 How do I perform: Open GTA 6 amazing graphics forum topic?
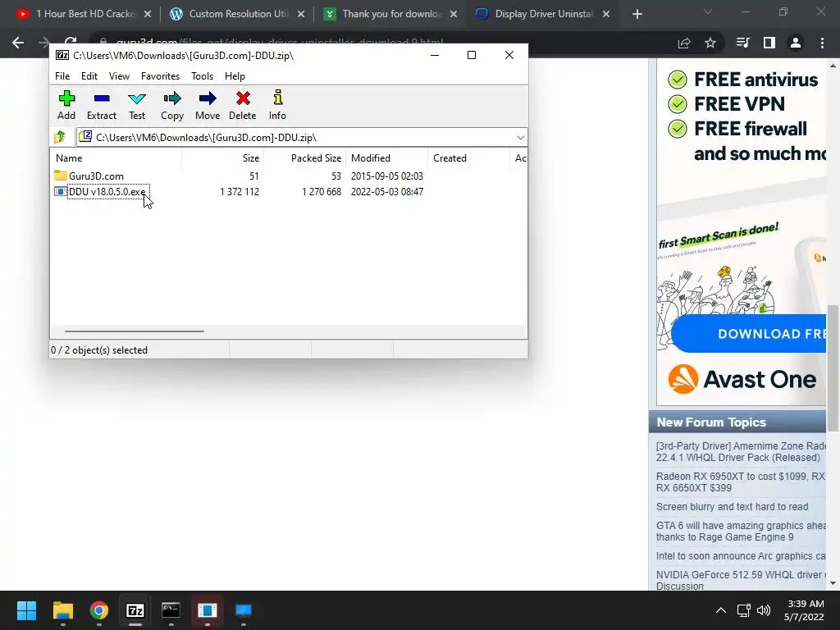point(741,532)
